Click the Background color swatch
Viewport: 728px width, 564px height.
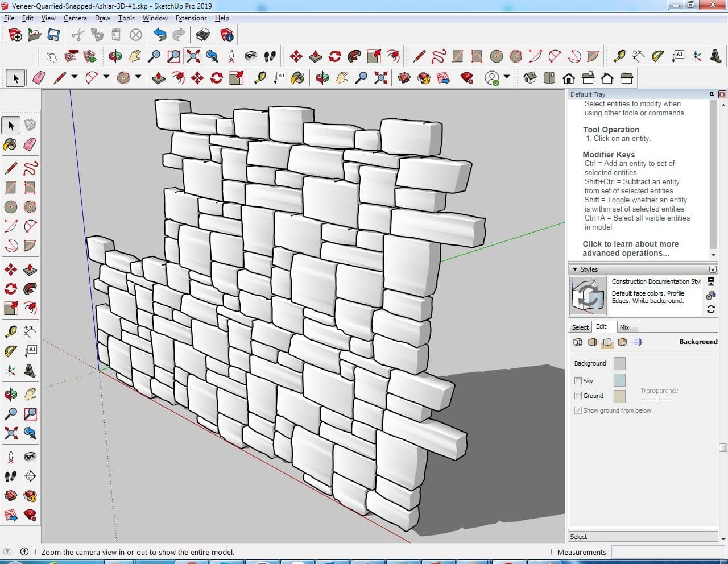[619, 363]
